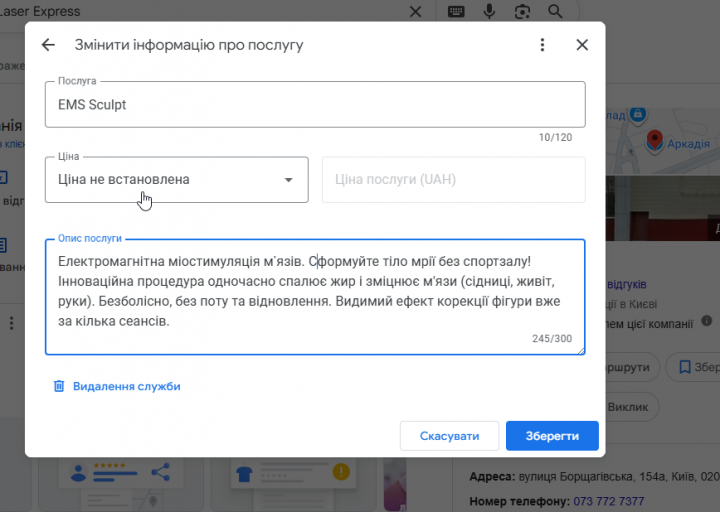Click the character counter text '245/300'

(552, 338)
